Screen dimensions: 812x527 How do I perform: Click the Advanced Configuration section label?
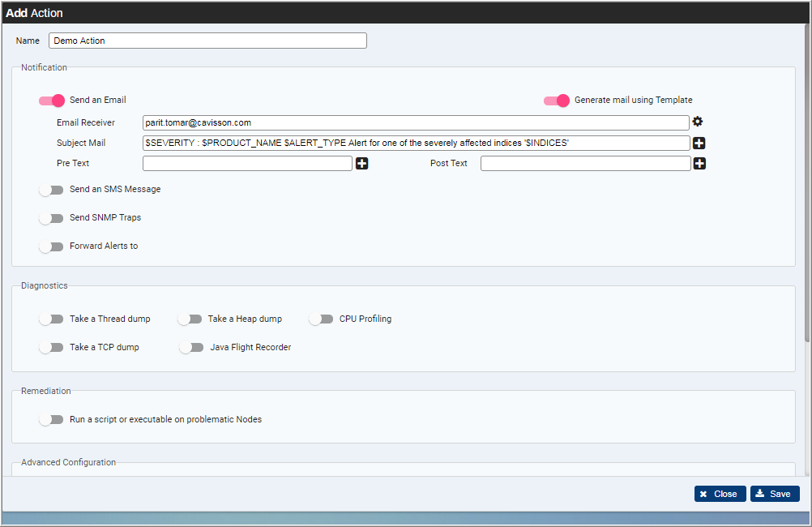click(68, 462)
